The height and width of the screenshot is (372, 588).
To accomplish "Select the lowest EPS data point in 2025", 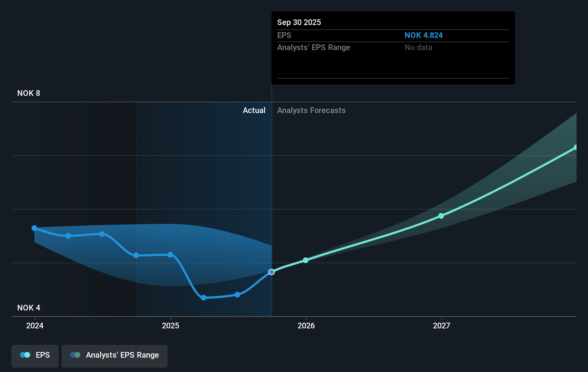I will point(203,297).
